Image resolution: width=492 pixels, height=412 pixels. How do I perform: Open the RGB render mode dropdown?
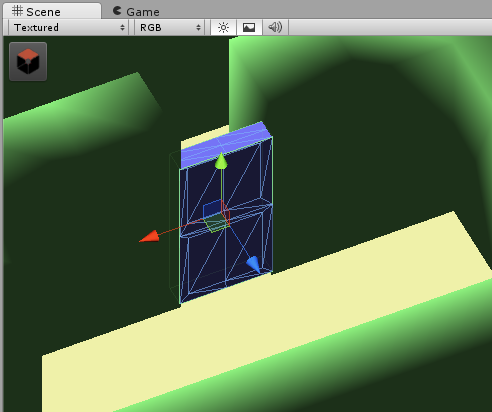point(170,27)
